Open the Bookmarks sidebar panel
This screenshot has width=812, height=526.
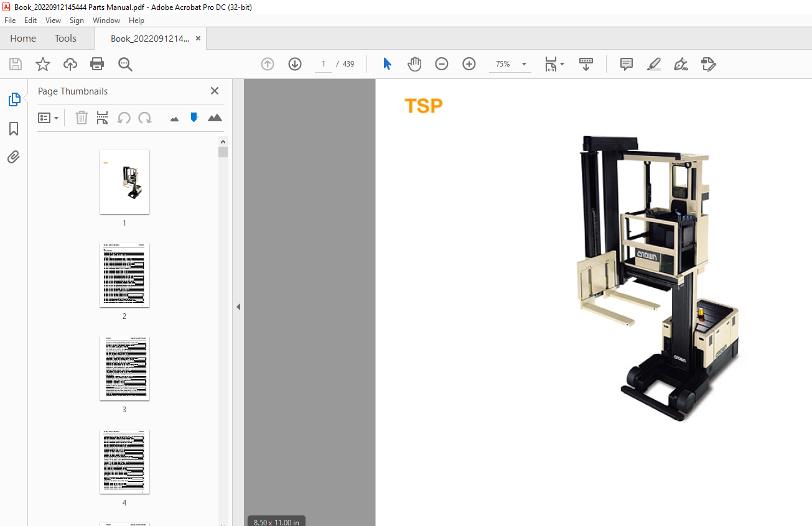coord(14,129)
